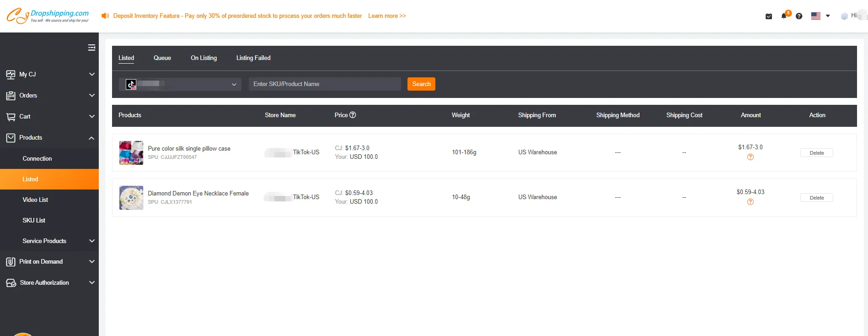Follow the Learn more link in banner
The image size is (868, 336).
(x=387, y=16)
